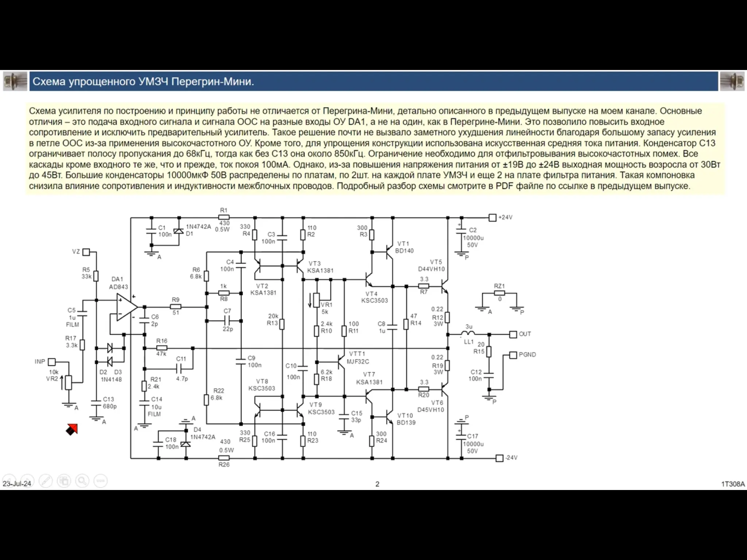The height and width of the screenshot is (560, 747).
Task: Click the yellow description text block
Action: (x=375, y=148)
